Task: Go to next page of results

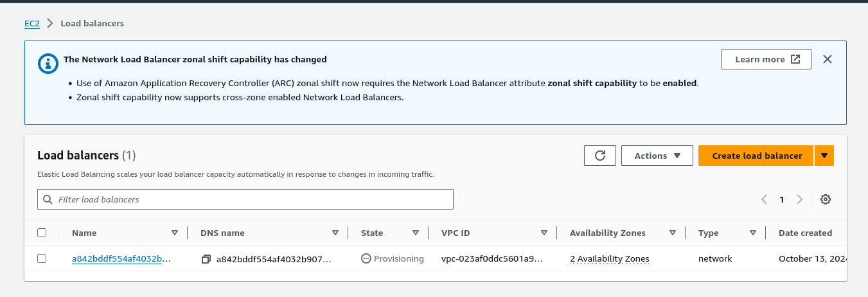Action: 799,199
